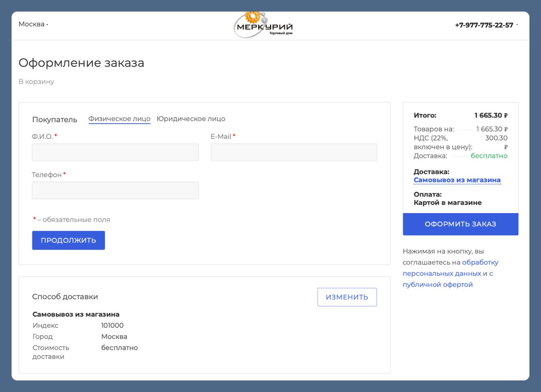Click the Меркурий logo
The width and height of the screenshot is (541, 392).
tap(263, 25)
